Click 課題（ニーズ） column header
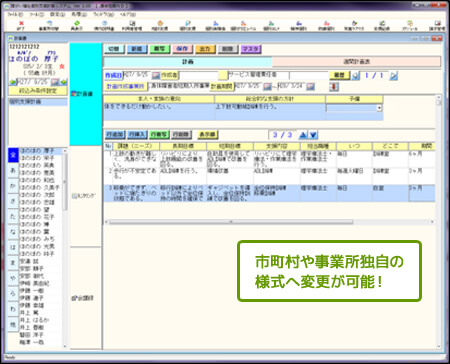 [x=137, y=146]
